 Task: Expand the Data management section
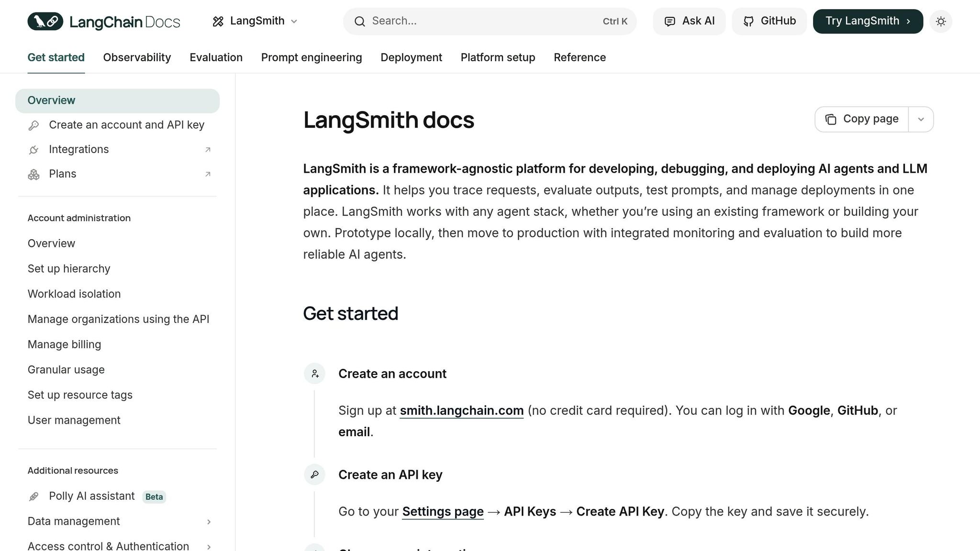pos(209,522)
